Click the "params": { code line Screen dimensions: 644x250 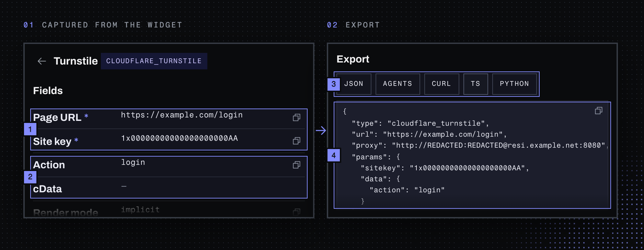(376, 157)
